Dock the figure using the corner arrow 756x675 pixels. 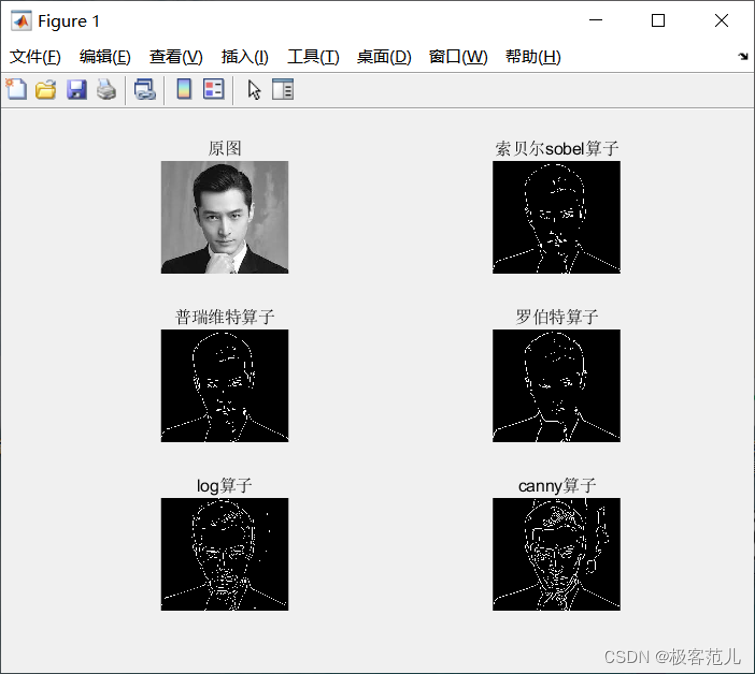click(743, 56)
